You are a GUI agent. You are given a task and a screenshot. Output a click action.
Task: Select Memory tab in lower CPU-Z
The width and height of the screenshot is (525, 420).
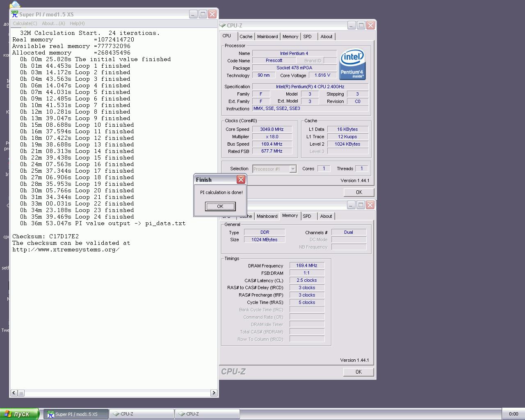pyautogui.click(x=290, y=216)
